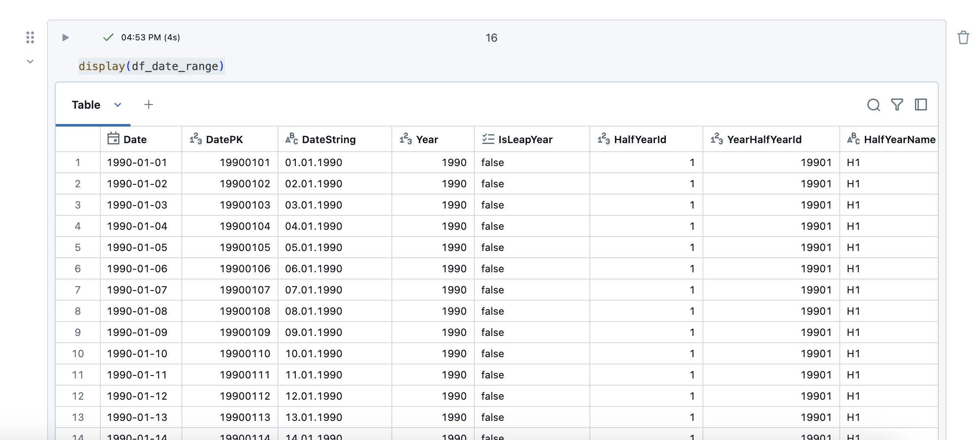Open the table filter funnel icon
The image size is (980, 440).
tap(897, 104)
